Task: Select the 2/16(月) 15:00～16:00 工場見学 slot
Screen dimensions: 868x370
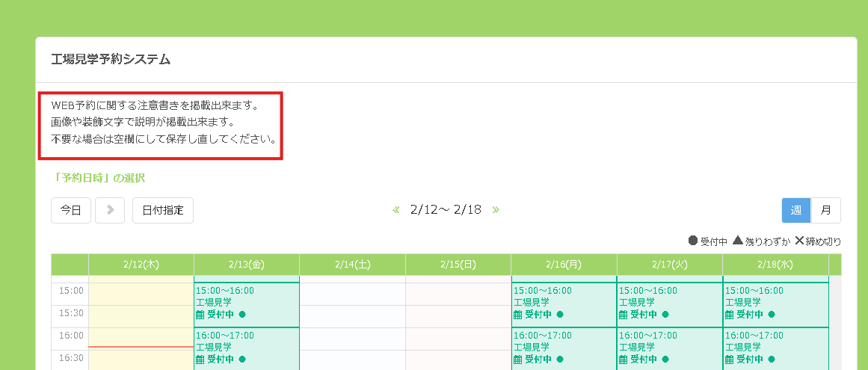Action: tap(563, 303)
